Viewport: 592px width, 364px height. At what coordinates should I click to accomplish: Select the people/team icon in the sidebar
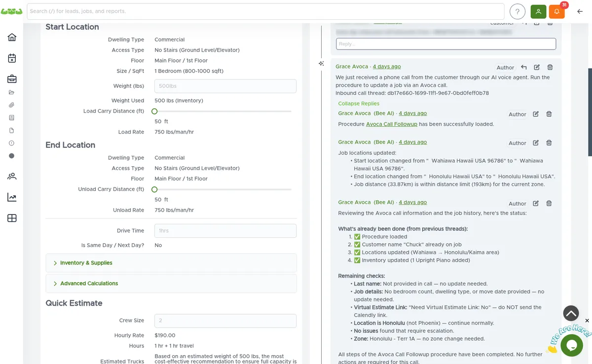click(11, 176)
